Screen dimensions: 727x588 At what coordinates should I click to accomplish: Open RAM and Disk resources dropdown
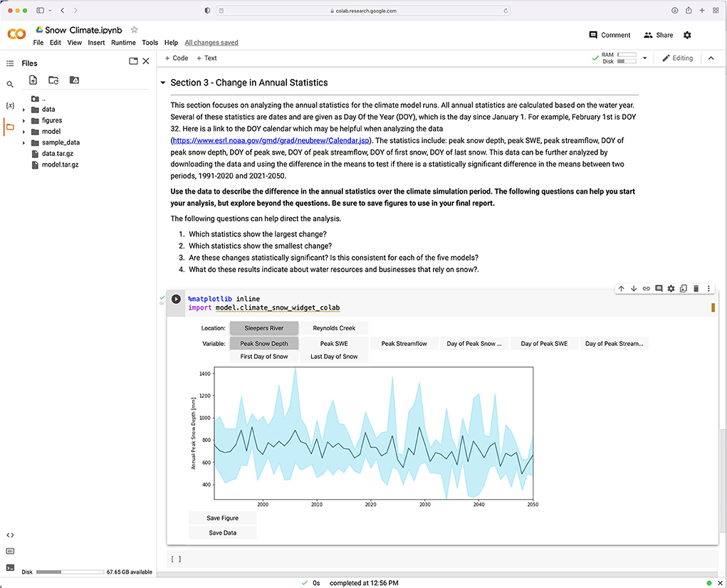(644, 58)
